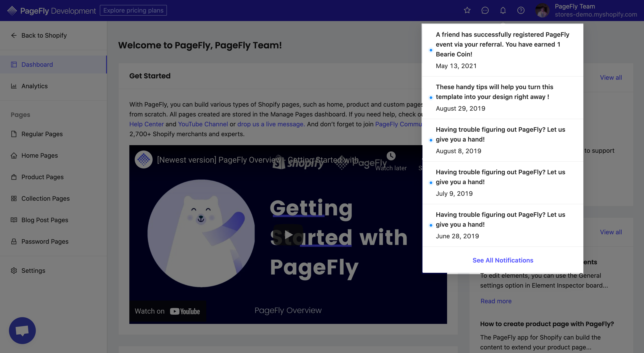This screenshot has height=353, width=644.
Task: Play the Getting Started video
Action: (288, 235)
